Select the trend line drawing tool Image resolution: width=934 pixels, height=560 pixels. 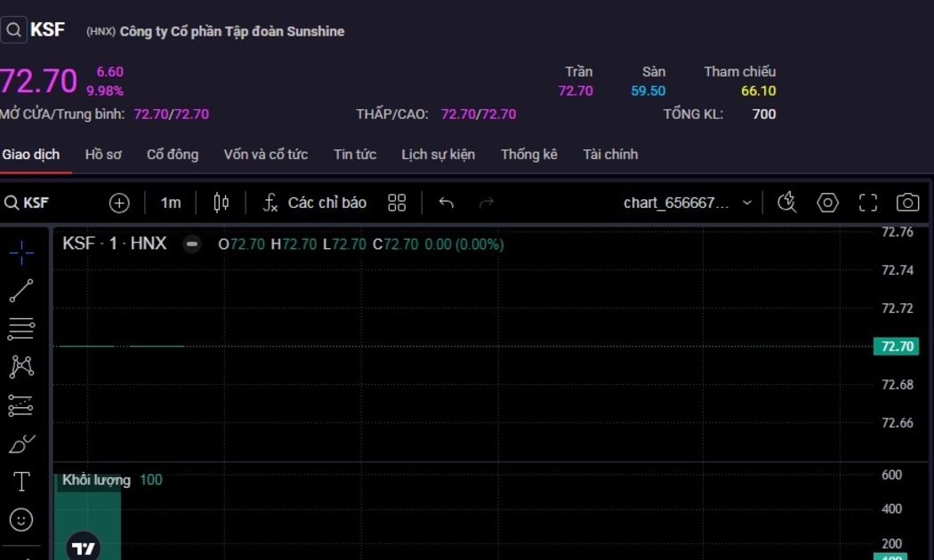(21, 291)
